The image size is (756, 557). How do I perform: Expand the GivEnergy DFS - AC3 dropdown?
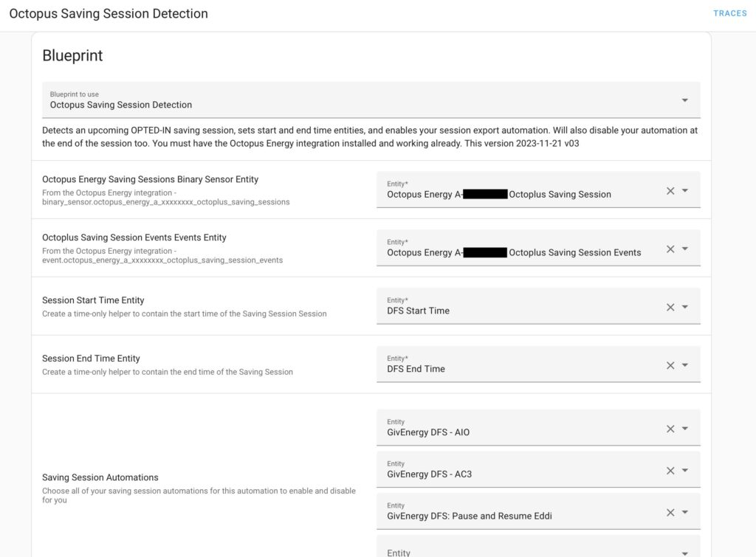click(684, 471)
